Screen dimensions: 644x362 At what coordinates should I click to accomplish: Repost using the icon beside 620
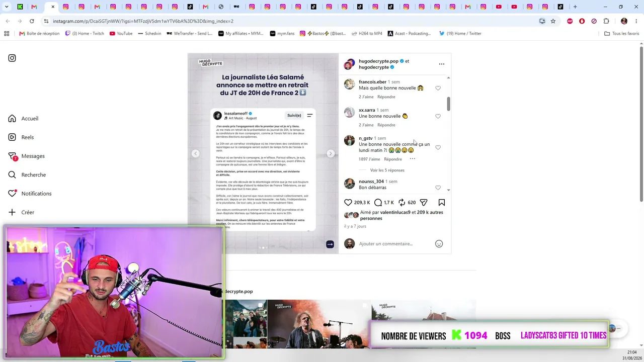click(402, 203)
